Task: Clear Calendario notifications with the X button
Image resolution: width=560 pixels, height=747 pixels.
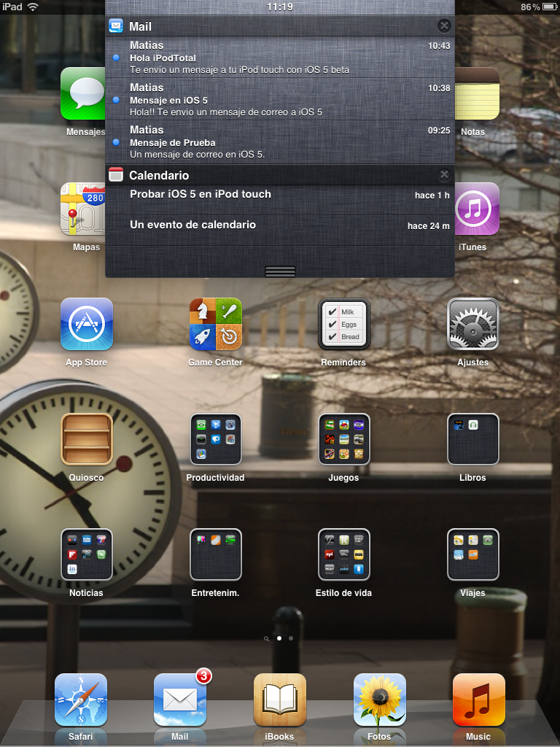Action: [444, 175]
